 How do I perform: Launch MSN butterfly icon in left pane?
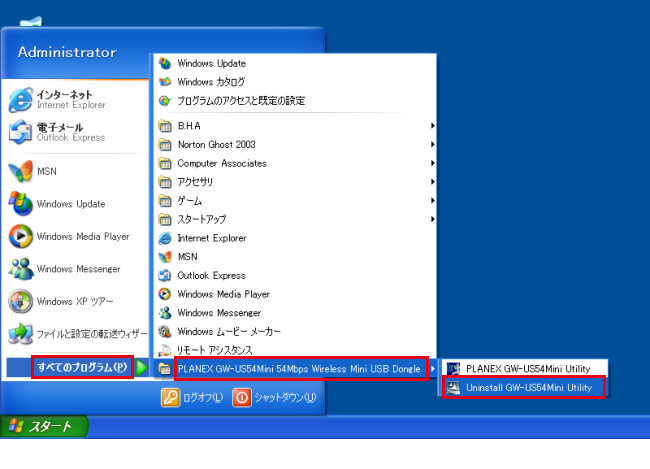(20, 171)
